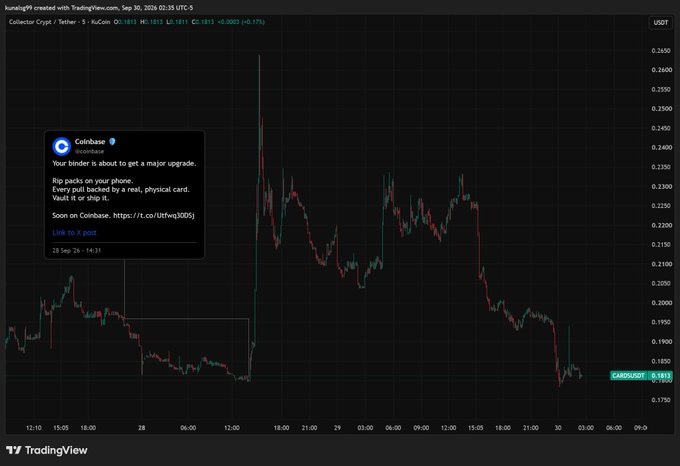
Task: Click the 0.2300 price axis label
Action: point(661,186)
